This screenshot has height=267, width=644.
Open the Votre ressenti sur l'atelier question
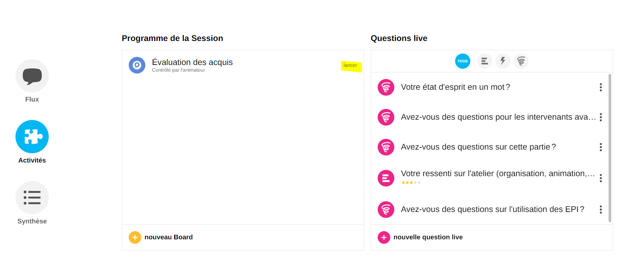498,174
